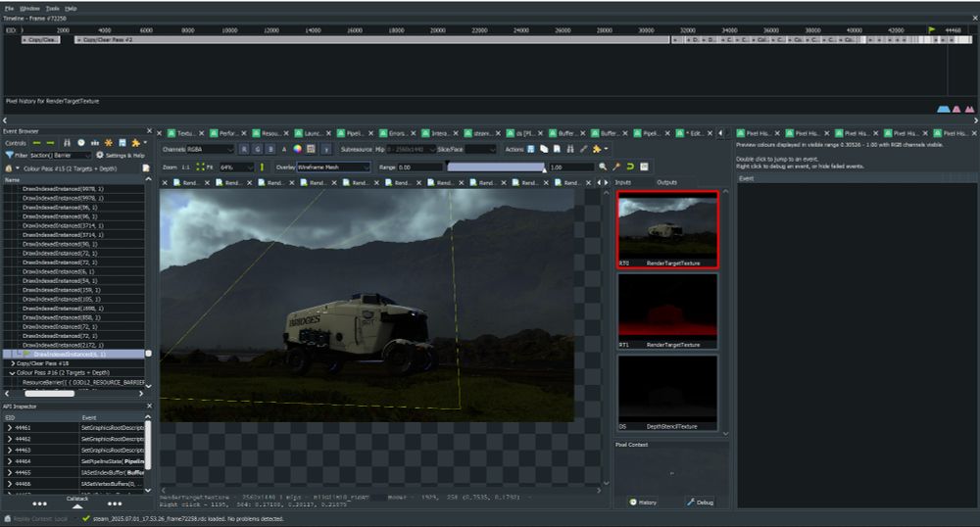
Task: Click the blue funnel Filter icon
Action: click(x=10, y=155)
